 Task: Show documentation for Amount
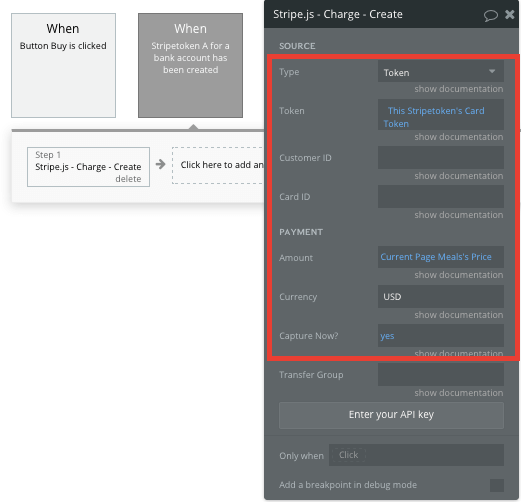[x=459, y=275]
